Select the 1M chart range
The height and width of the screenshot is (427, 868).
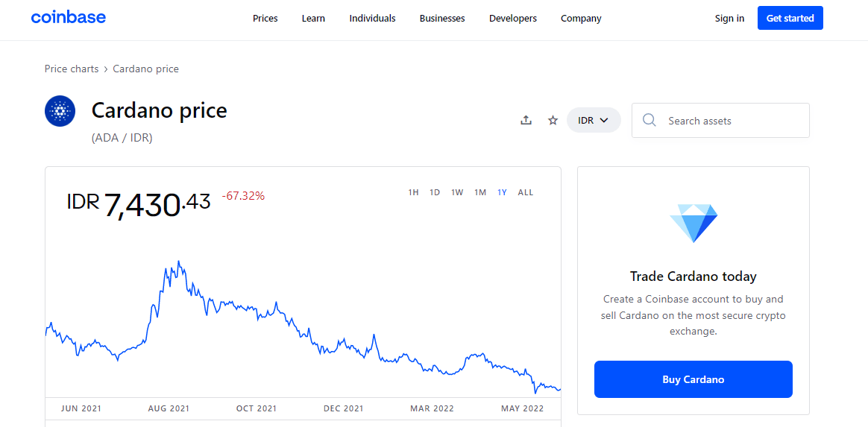tap(480, 192)
